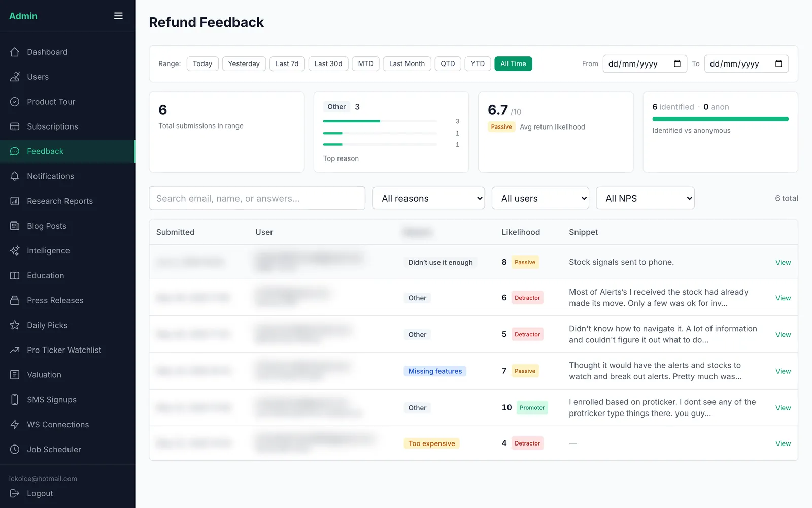This screenshot has width=812, height=508.
Task: Focus the search email, name, or answers box
Action: pos(257,198)
